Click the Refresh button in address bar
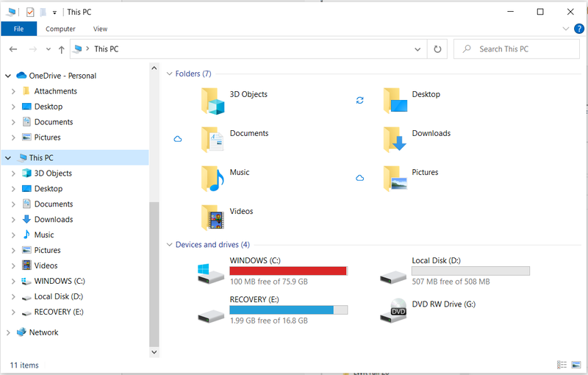The width and height of the screenshot is (588, 375). tap(437, 49)
